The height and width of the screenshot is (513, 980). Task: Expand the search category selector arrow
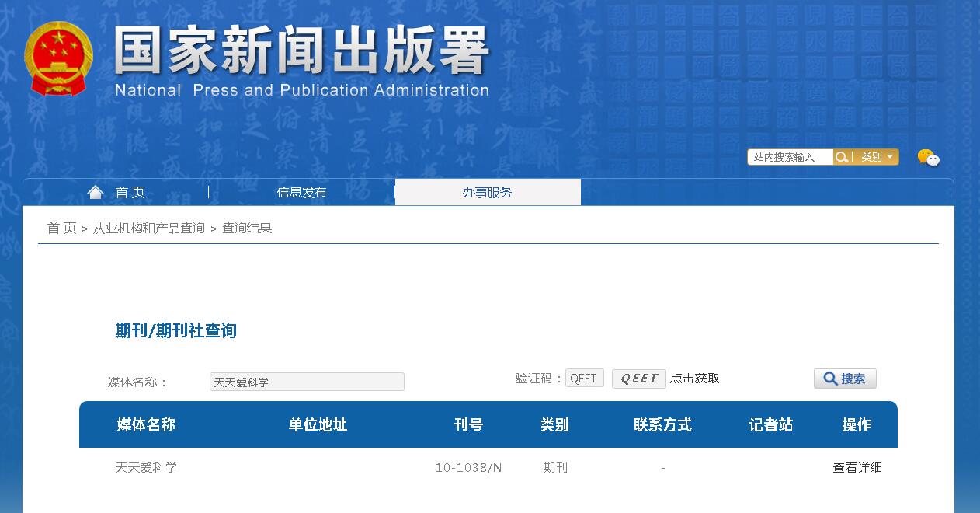[891, 156]
